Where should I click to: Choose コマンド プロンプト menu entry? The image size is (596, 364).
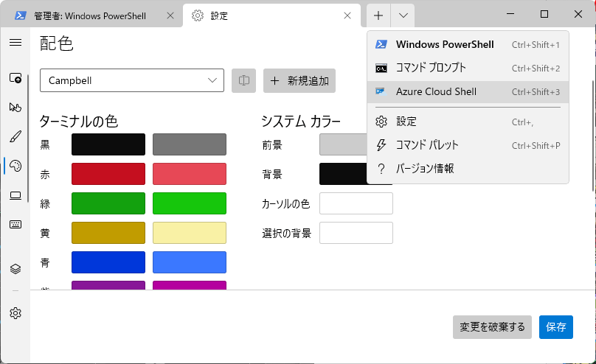(x=468, y=68)
